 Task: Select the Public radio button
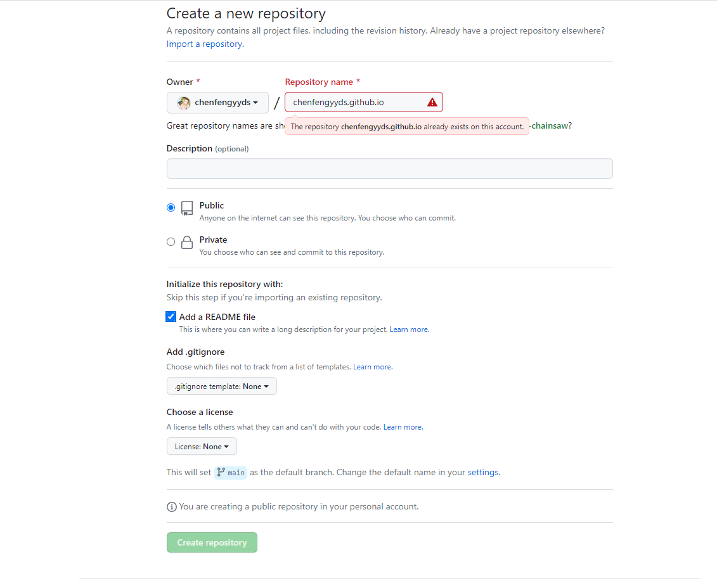pos(171,207)
